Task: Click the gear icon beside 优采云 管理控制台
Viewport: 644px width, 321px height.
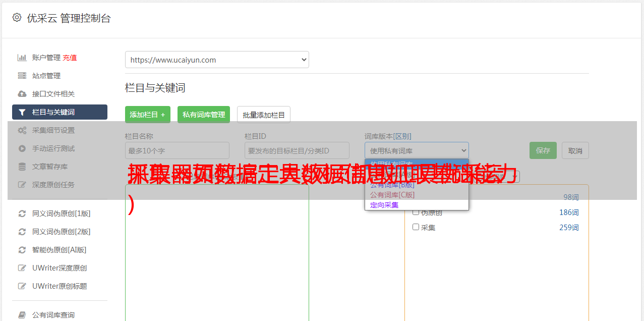Action: 17,18
